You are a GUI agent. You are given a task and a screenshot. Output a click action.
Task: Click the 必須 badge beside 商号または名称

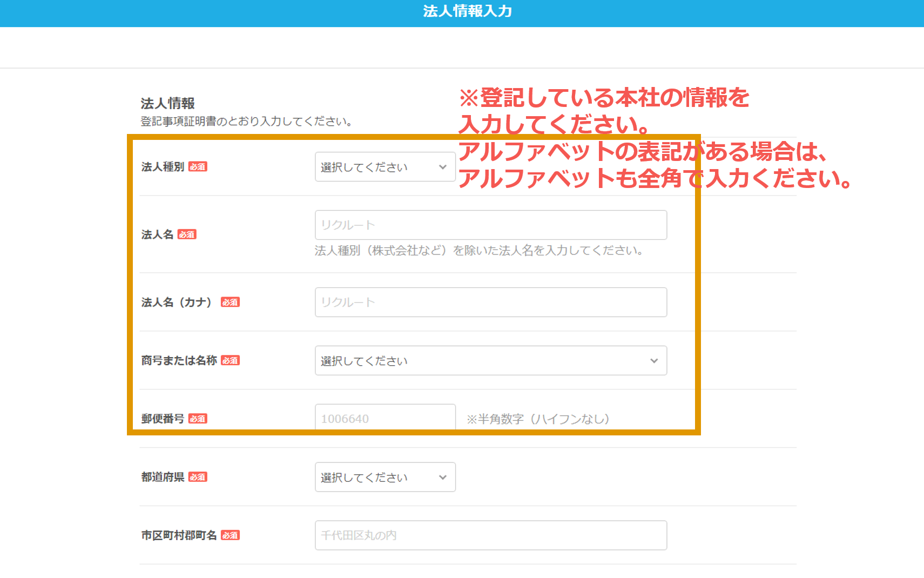coord(230,360)
